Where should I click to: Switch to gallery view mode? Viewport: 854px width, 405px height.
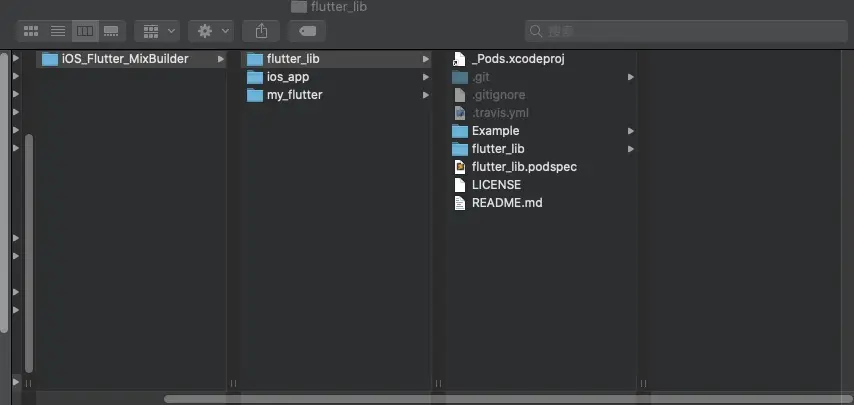click(111, 31)
